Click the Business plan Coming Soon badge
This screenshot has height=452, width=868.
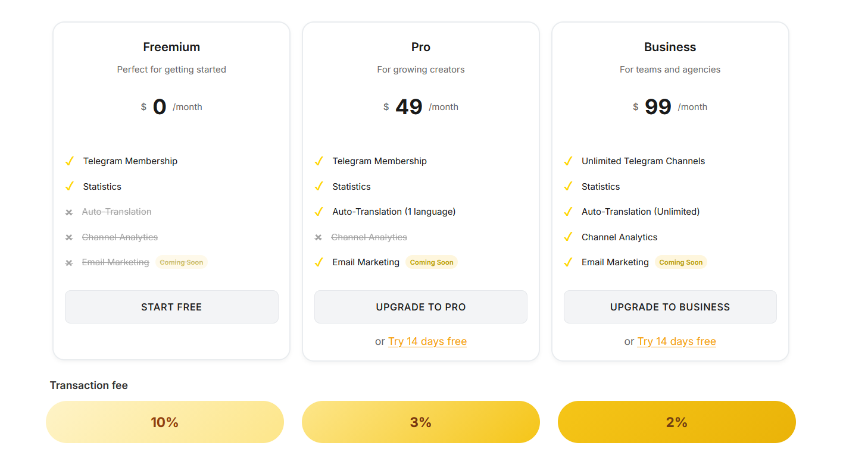coord(680,262)
